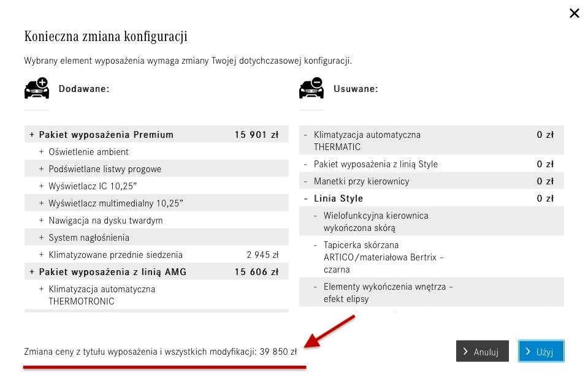Select the 'Klimatyzowane przednie siedzenia' row

[156, 255]
